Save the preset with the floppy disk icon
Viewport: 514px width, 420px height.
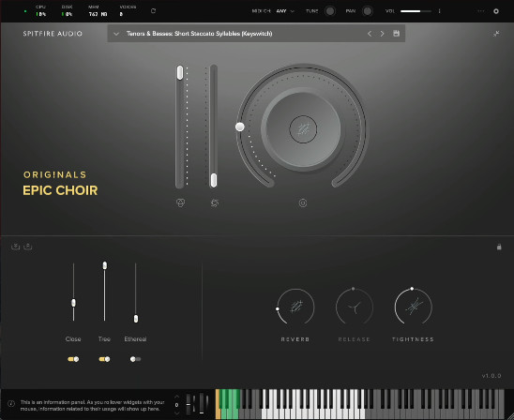click(x=397, y=34)
